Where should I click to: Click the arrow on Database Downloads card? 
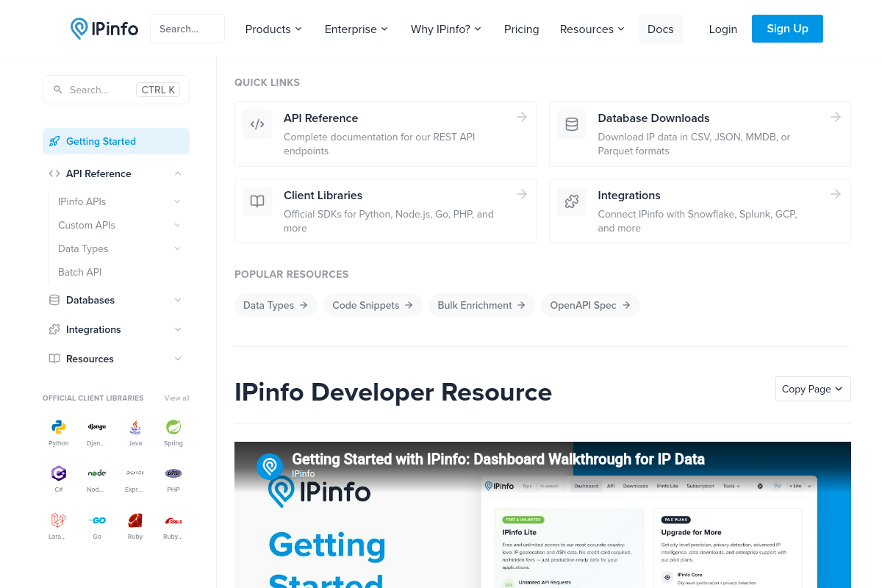point(836,117)
